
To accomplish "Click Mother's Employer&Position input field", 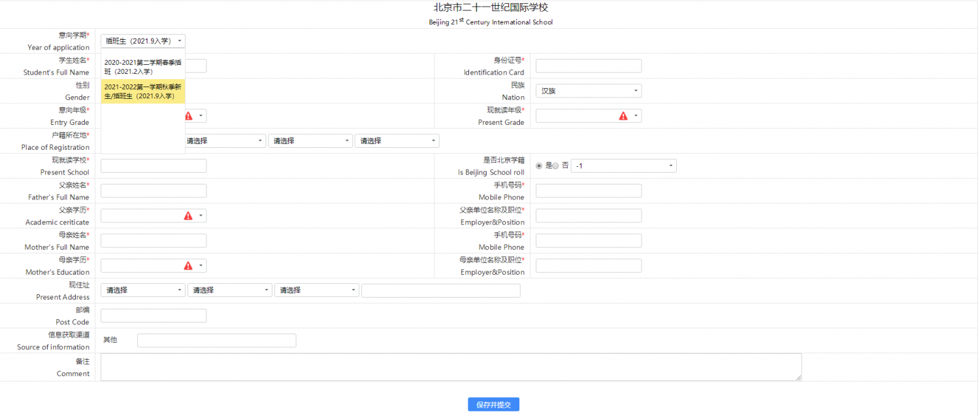I will point(588,266).
